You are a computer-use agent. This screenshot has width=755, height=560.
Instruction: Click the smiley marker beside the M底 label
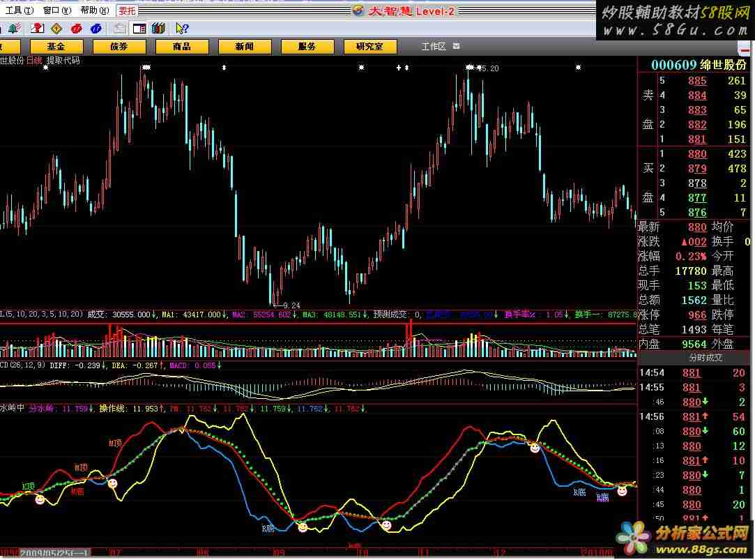click(x=112, y=483)
